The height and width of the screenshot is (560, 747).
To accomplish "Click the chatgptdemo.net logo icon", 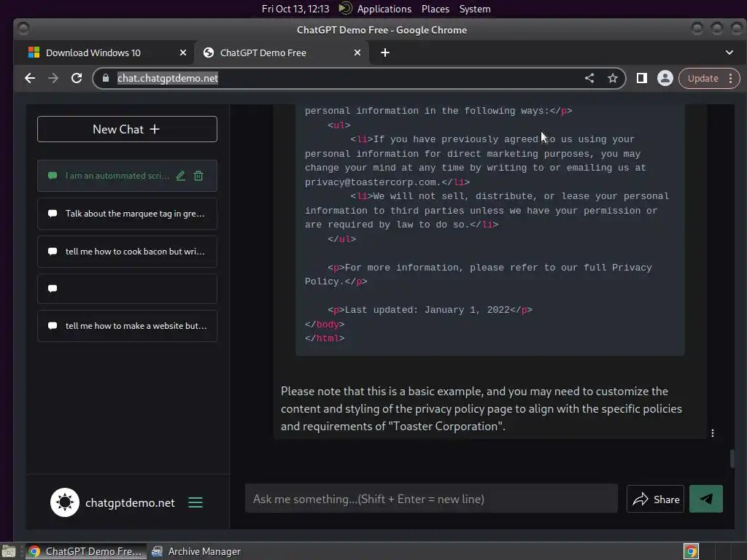I will (65, 502).
